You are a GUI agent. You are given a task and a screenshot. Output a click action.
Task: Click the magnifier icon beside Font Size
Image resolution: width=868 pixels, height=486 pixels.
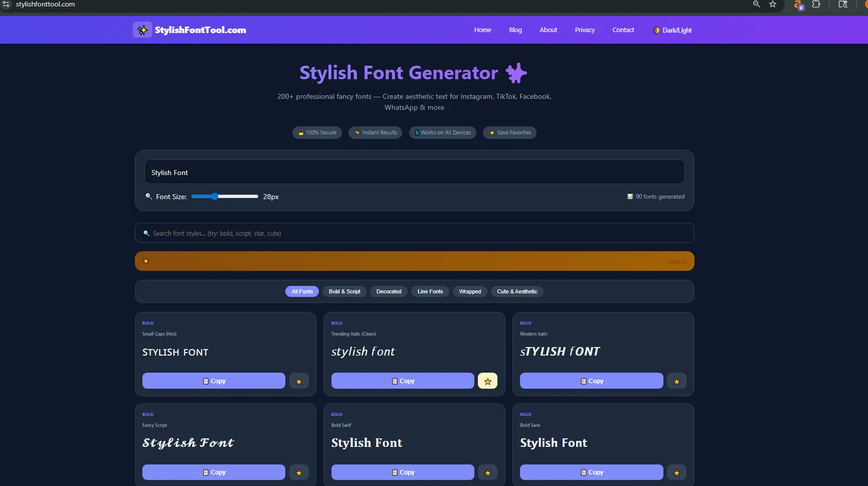tap(148, 196)
